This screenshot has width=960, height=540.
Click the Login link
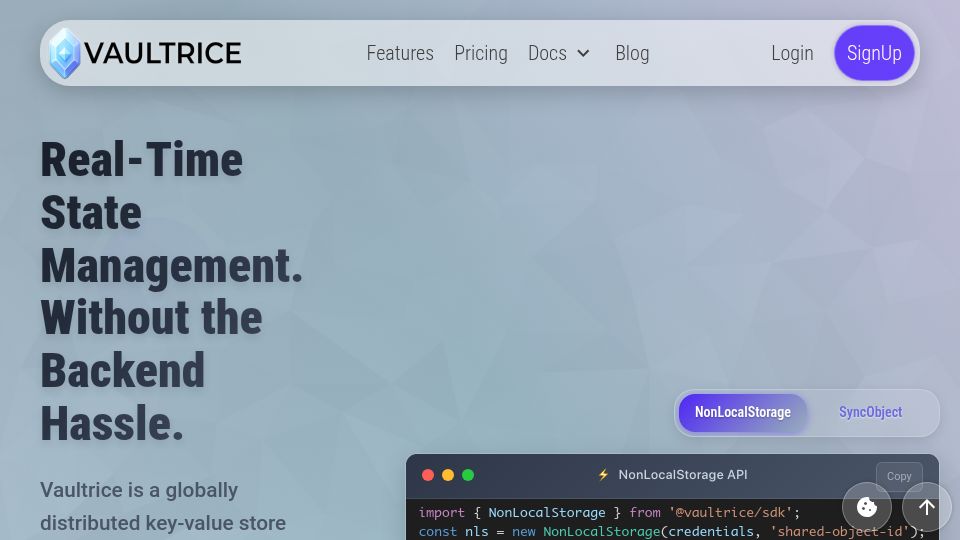point(792,53)
